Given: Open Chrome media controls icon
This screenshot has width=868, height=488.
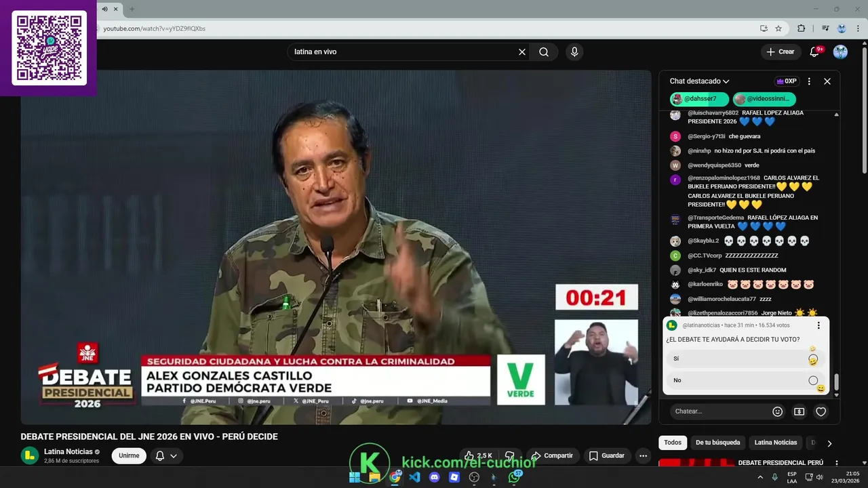Looking at the screenshot, I should pyautogui.click(x=825, y=28).
